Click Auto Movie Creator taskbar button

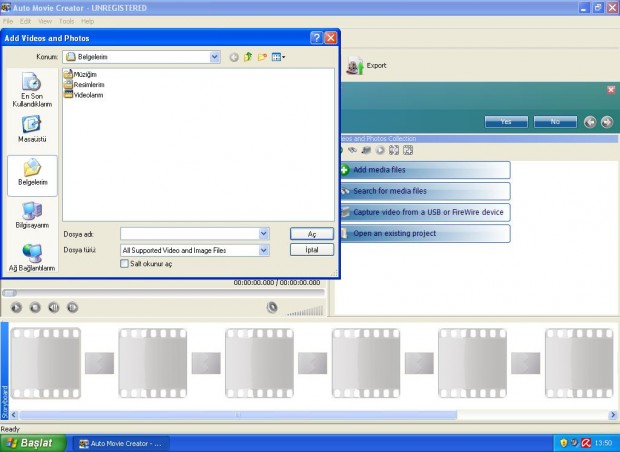click(x=123, y=443)
